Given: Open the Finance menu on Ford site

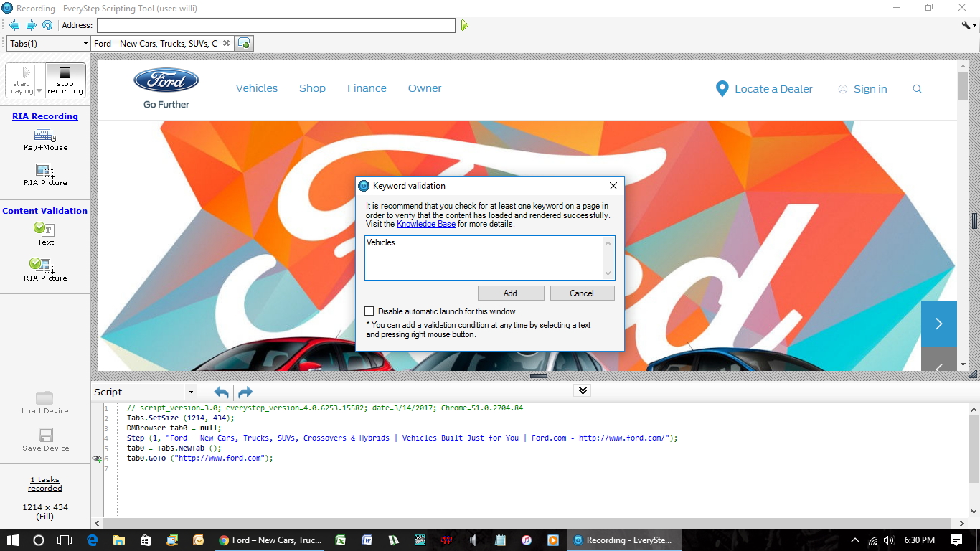Looking at the screenshot, I should (367, 88).
